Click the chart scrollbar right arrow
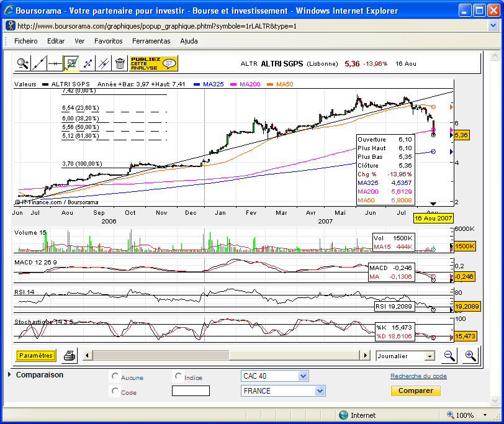Viewport: 504px width, 424px height. pos(365,356)
